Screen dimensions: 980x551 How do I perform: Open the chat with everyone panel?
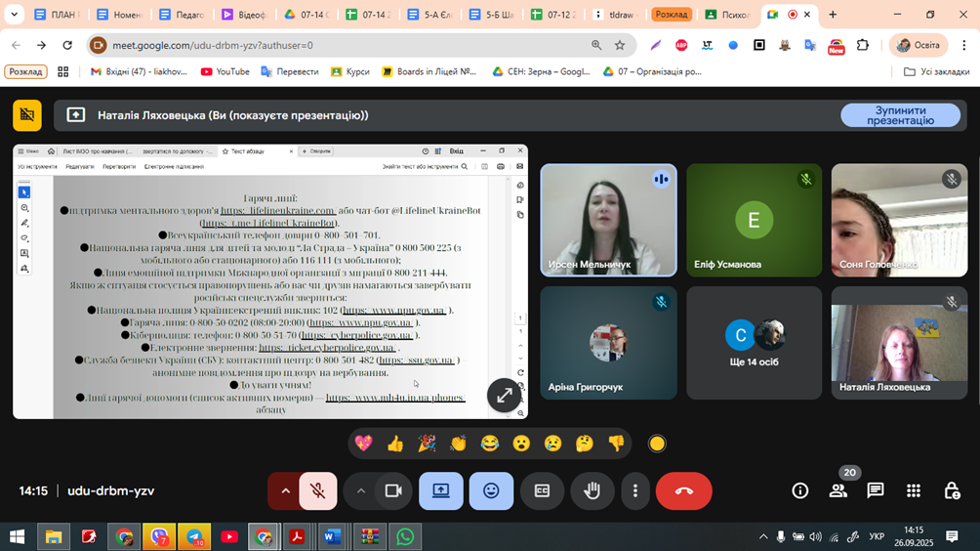(876, 490)
